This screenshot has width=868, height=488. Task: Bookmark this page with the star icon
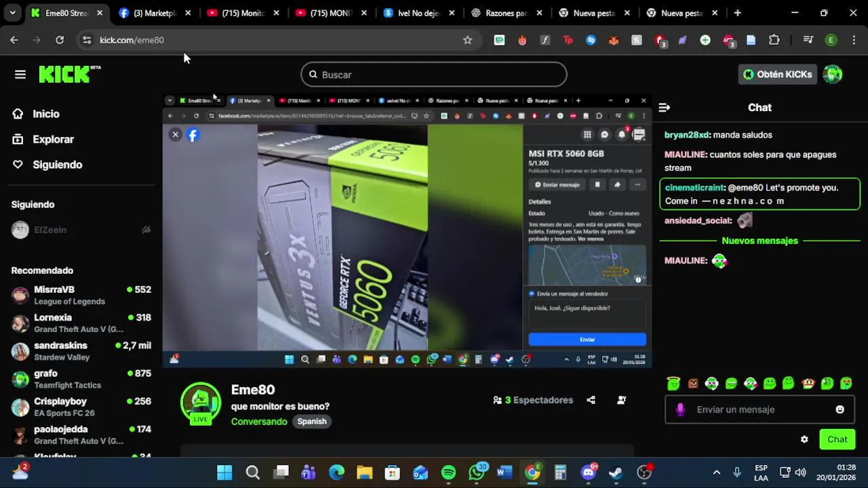(x=467, y=40)
